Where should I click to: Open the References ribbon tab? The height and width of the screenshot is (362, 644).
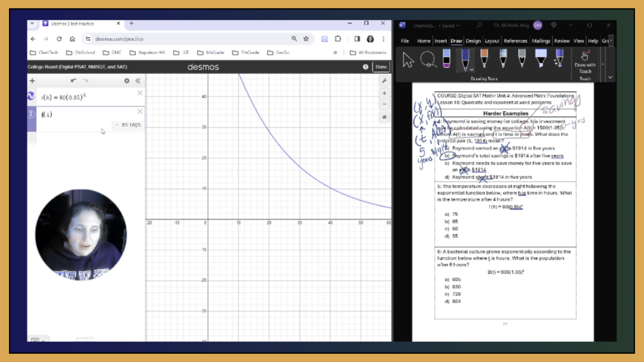pos(515,41)
